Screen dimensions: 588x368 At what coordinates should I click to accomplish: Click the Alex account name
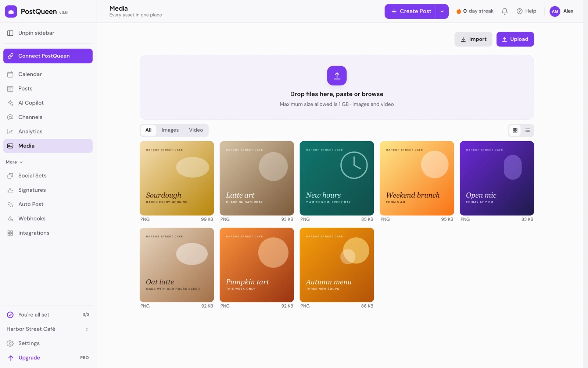coord(568,11)
